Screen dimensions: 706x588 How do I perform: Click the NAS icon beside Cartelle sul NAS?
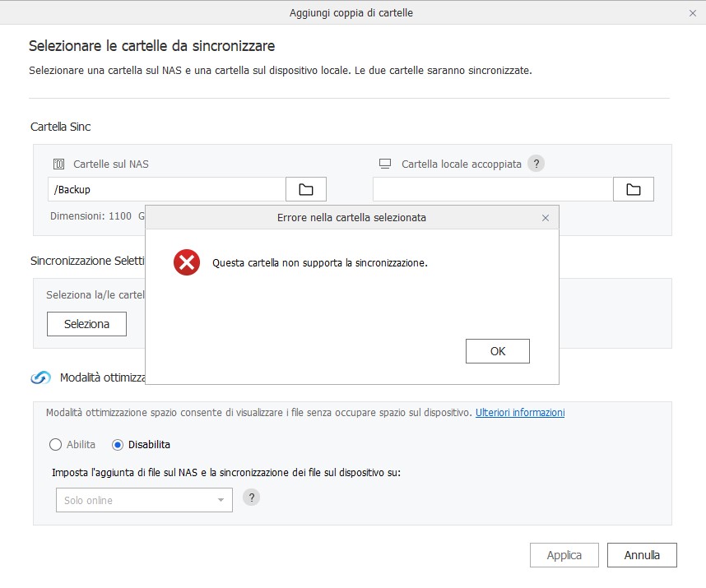[58, 164]
